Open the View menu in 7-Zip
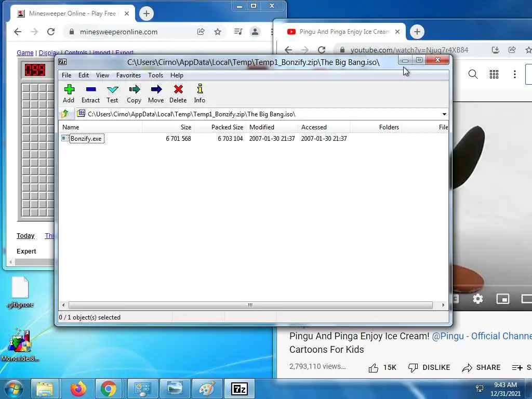This screenshot has height=399, width=532. pyautogui.click(x=102, y=75)
